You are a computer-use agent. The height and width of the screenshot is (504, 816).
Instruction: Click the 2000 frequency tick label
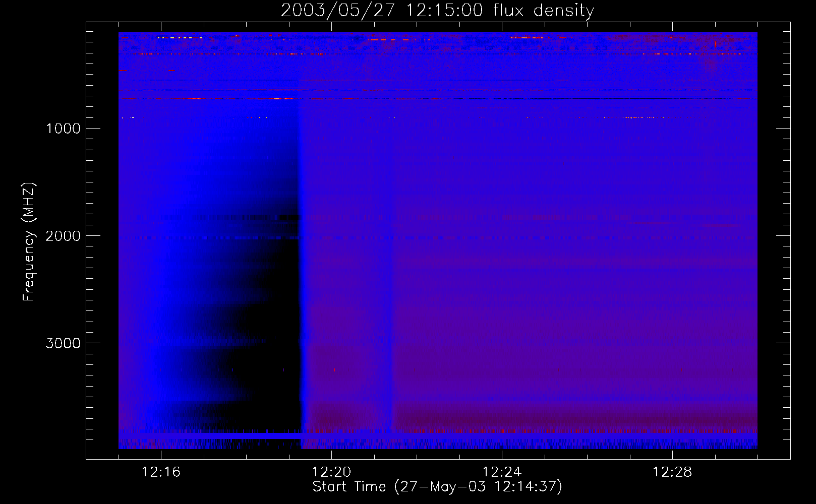click(x=63, y=236)
